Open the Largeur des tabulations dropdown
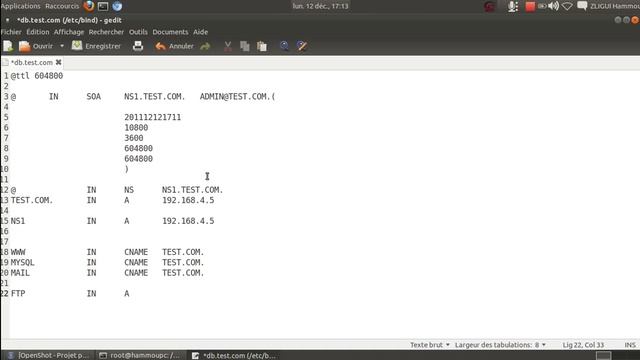640x360 pixels. (x=500, y=345)
